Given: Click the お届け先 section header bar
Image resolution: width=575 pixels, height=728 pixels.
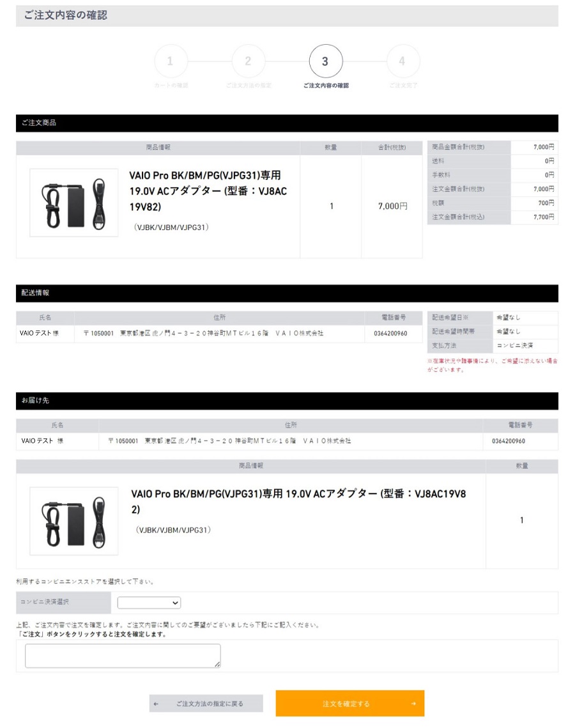Looking at the screenshot, I should pyautogui.click(x=287, y=401).
